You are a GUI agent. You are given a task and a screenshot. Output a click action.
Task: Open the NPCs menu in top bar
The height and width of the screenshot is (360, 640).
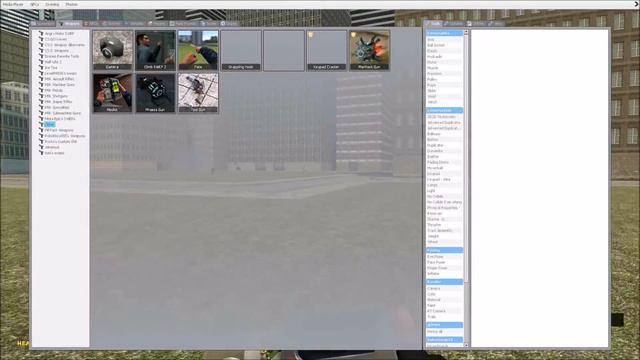coord(34,4)
